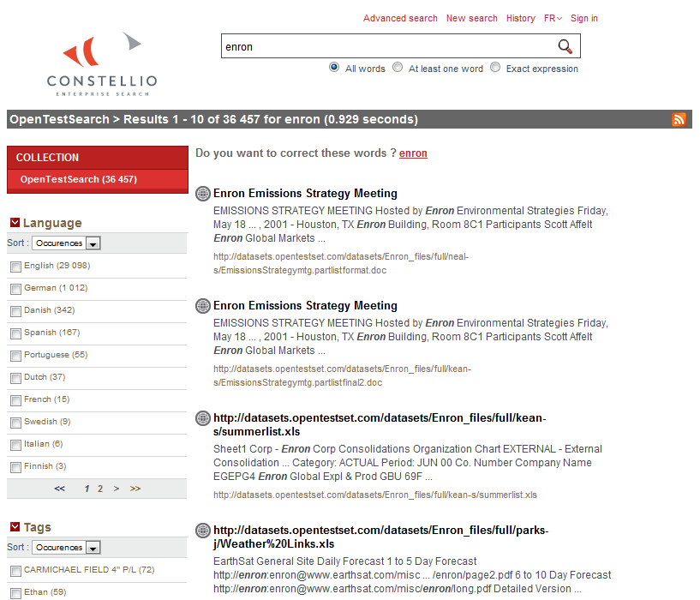This screenshot has height=600, width=700.
Task: Click globe icon beside first Enron Emissions result
Action: click(x=203, y=194)
